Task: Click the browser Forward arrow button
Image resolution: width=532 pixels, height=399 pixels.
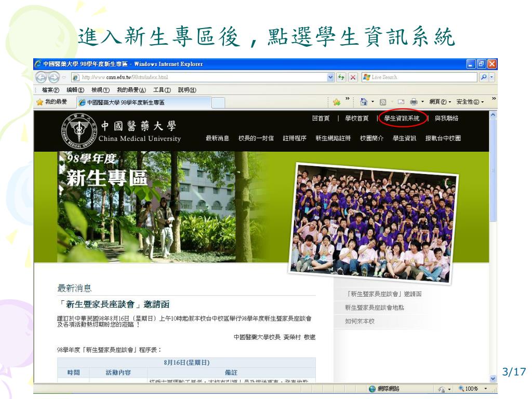Action: (x=54, y=77)
